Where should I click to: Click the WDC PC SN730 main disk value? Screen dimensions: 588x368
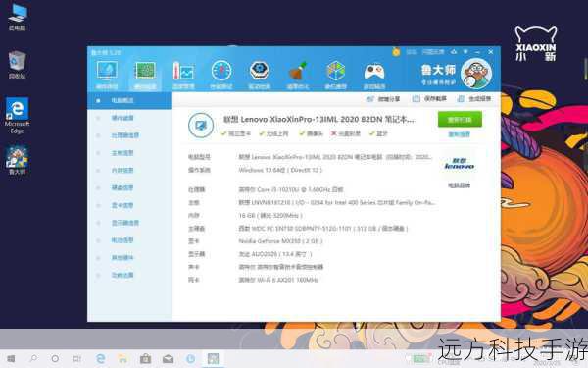point(323,229)
